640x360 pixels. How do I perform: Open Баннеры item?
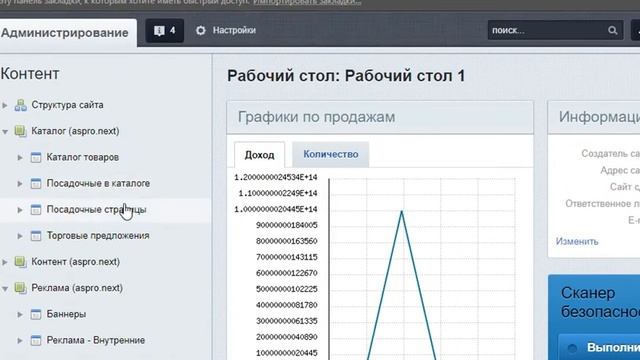pos(66,314)
